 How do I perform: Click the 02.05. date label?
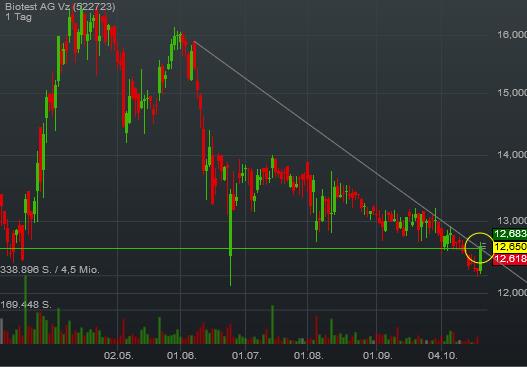[x=118, y=356]
